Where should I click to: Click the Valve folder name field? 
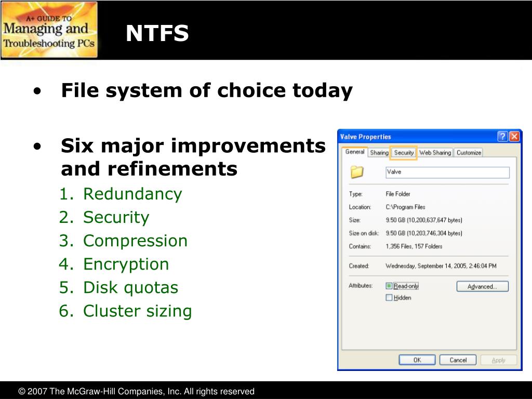[x=447, y=172]
